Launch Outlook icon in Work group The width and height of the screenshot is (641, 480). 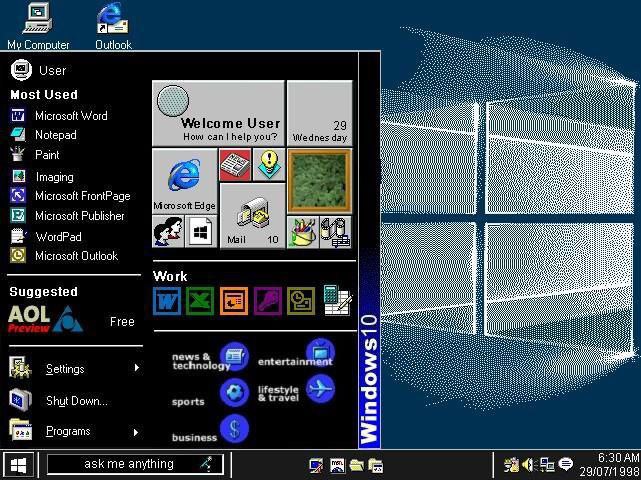click(x=301, y=301)
